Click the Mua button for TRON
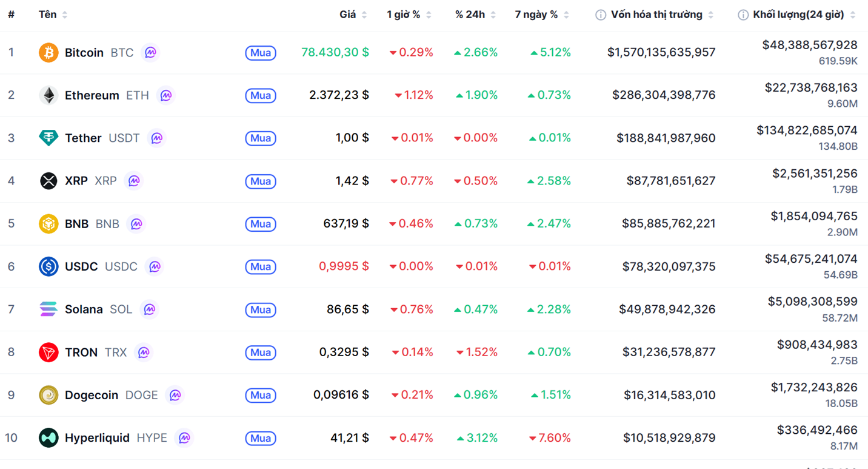 click(x=261, y=352)
